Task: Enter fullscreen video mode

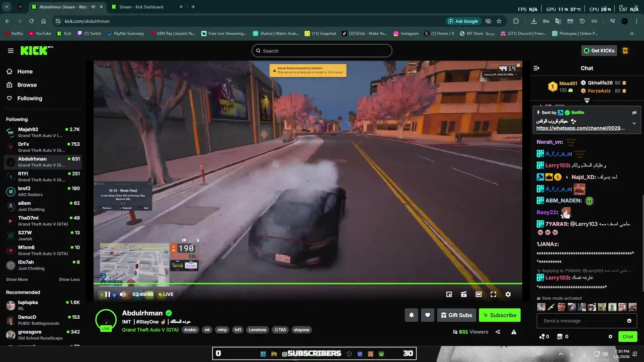Action: tap(493, 295)
